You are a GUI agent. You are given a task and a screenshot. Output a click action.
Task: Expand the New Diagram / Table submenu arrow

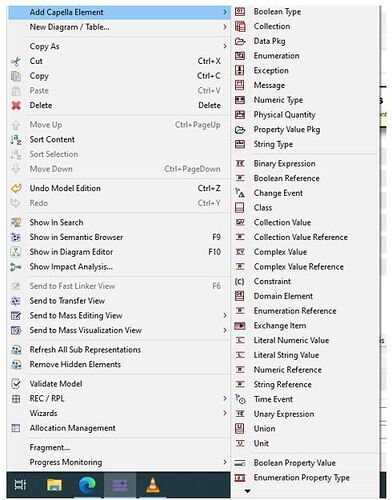click(x=225, y=27)
